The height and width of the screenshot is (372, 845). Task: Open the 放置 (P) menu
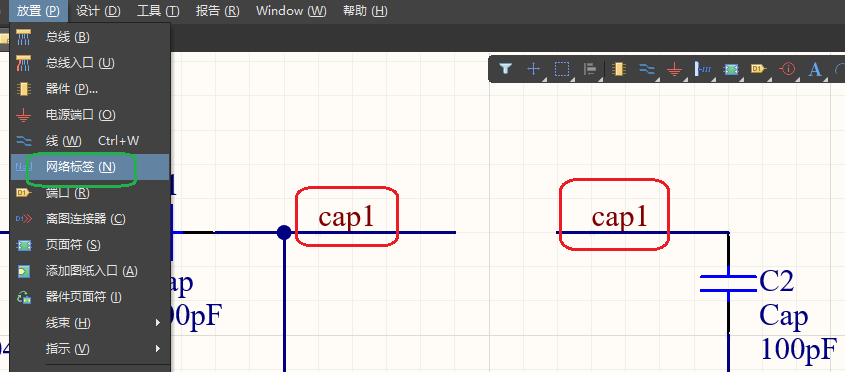pos(38,11)
